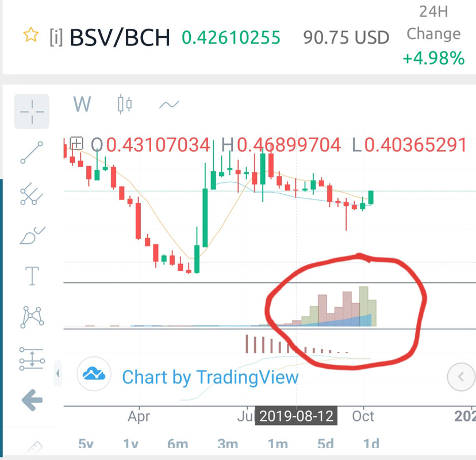Select the XABCD pattern tool

(x=32, y=317)
